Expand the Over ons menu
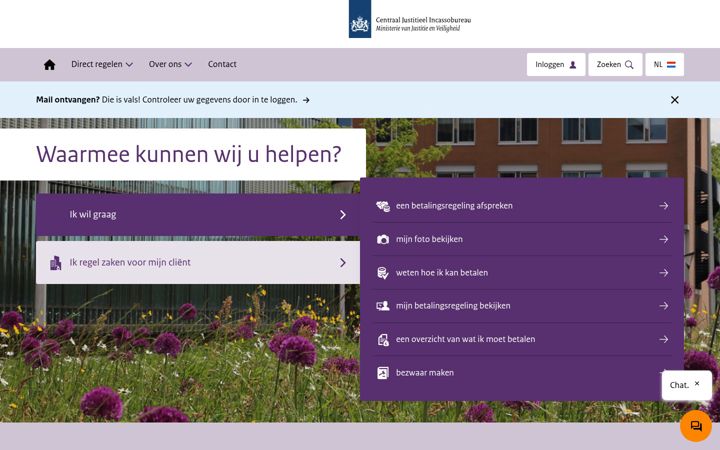The width and height of the screenshot is (720, 450). pyautogui.click(x=170, y=64)
